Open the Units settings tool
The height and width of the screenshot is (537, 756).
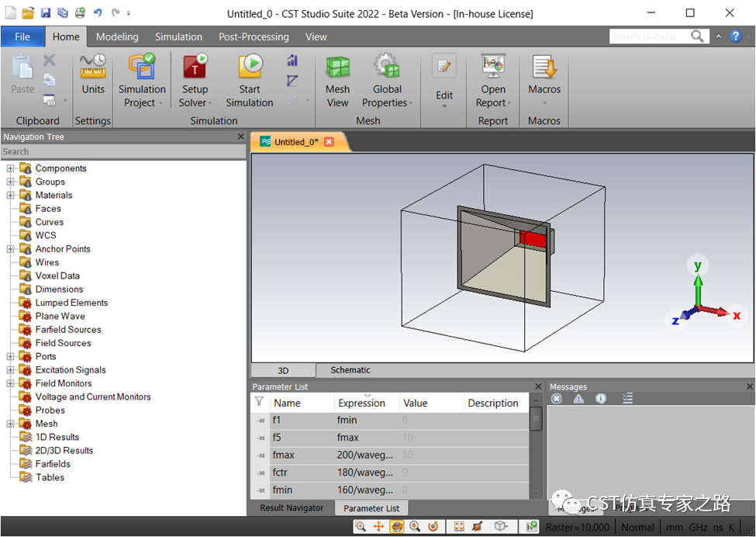pos(93,74)
